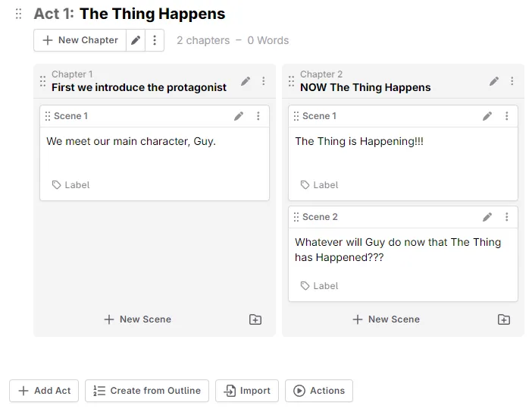This screenshot has height=412, width=532.
Task: Open Create from Outline
Action: point(147,391)
